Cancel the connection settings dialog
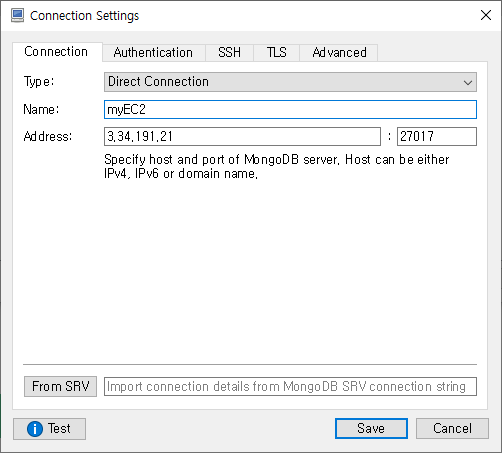This screenshot has height=453, width=502. pyautogui.click(x=452, y=428)
